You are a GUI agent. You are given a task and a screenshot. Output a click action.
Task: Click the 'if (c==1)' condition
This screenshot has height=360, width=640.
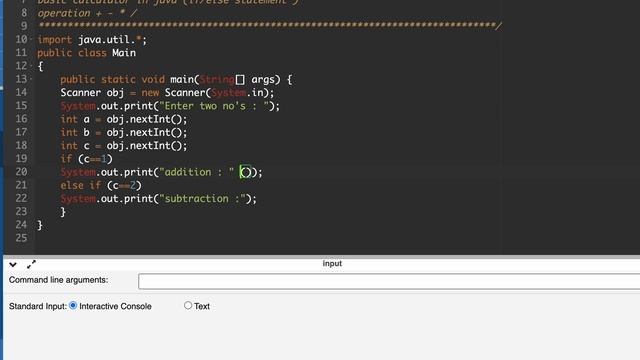(87, 159)
